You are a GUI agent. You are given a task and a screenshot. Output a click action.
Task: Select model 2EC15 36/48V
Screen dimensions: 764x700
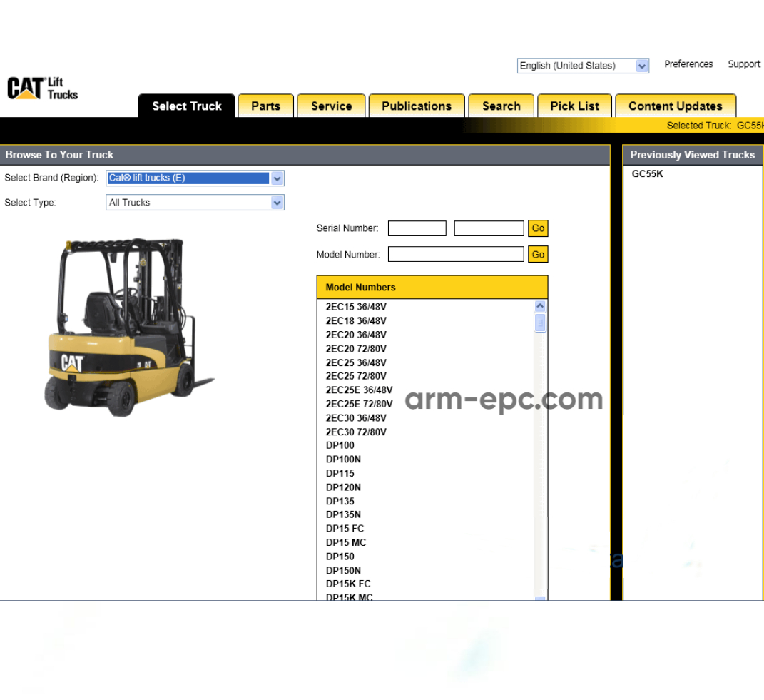pyautogui.click(x=356, y=307)
